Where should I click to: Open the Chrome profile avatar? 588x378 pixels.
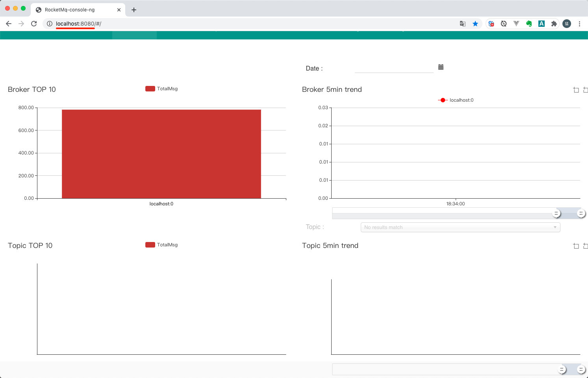pyautogui.click(x=567, y=24)
